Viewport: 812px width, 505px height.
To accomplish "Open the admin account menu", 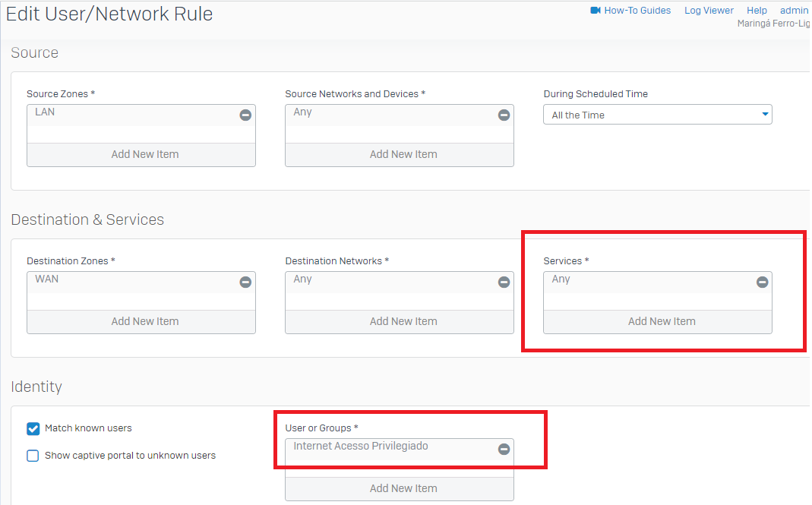I will [794, 11].
